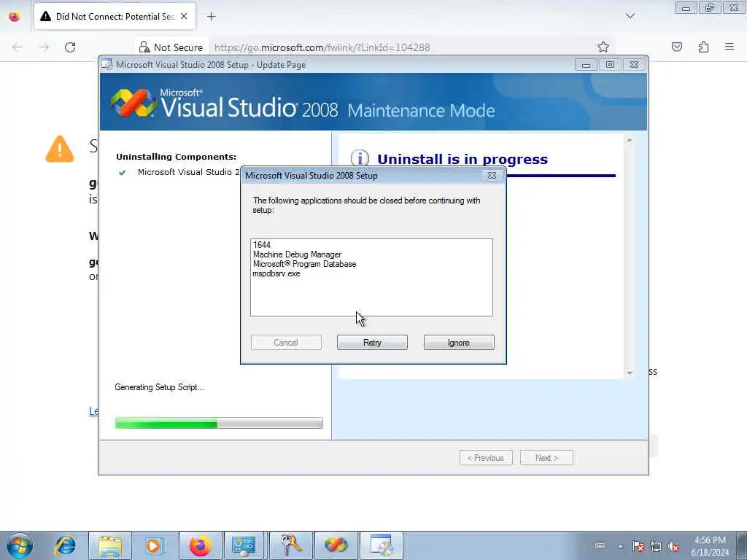Select Microsoft Program Database in the list
747x560 pixels.
pos(304,264)
